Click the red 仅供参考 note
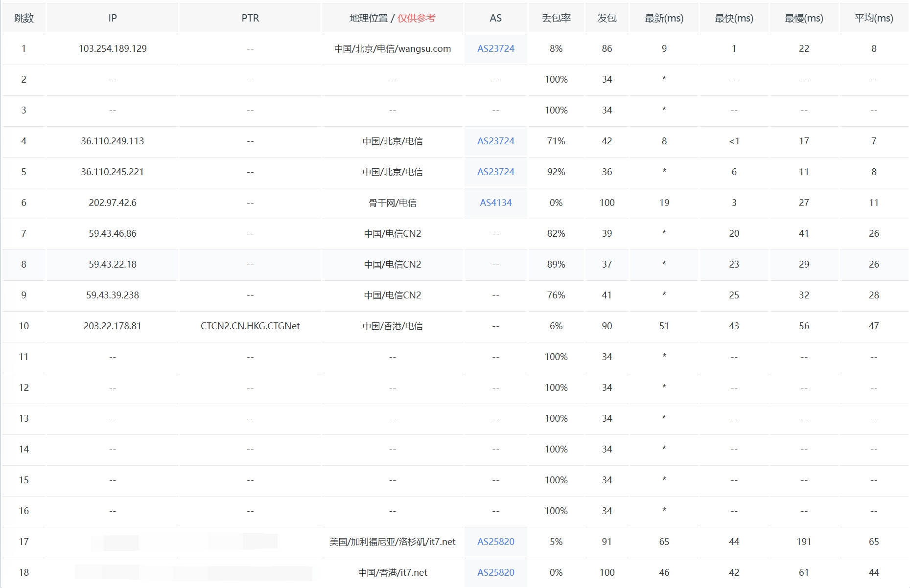The height and width of the screenshot is (588, 910). 416,18
